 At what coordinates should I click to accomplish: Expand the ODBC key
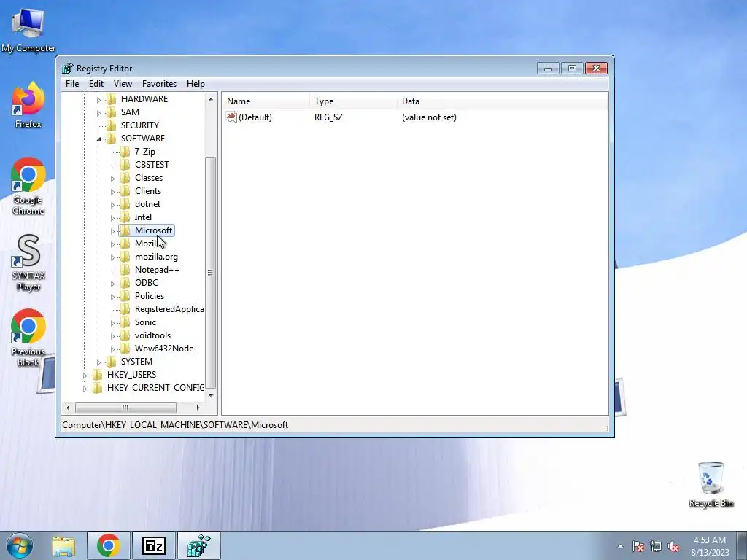coord(112,284)
